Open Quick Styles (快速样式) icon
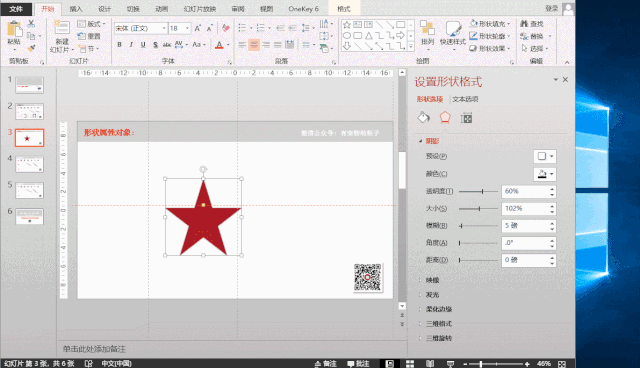 [453, 29]
